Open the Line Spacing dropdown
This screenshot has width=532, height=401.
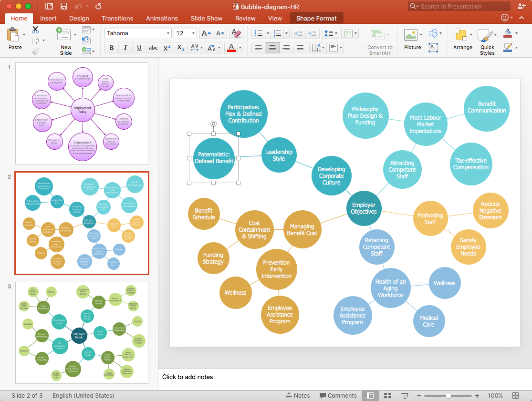tap(331, 33)
